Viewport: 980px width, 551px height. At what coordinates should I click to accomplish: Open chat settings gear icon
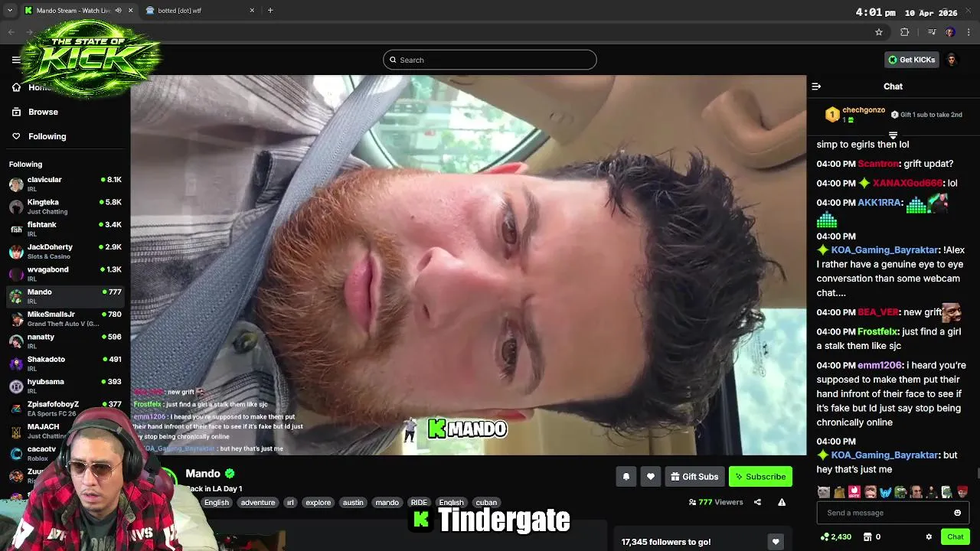[929, 536]
